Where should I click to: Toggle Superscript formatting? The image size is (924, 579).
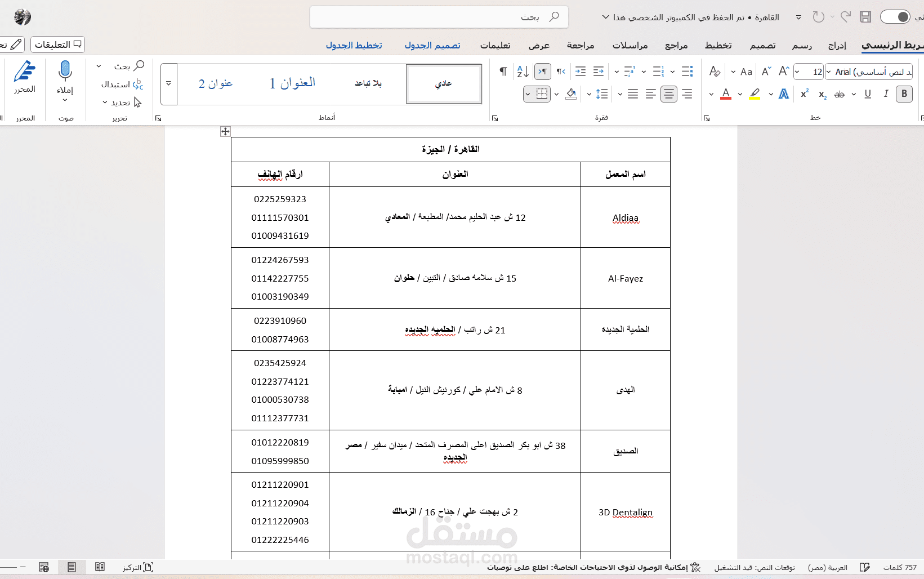[805, 94]
